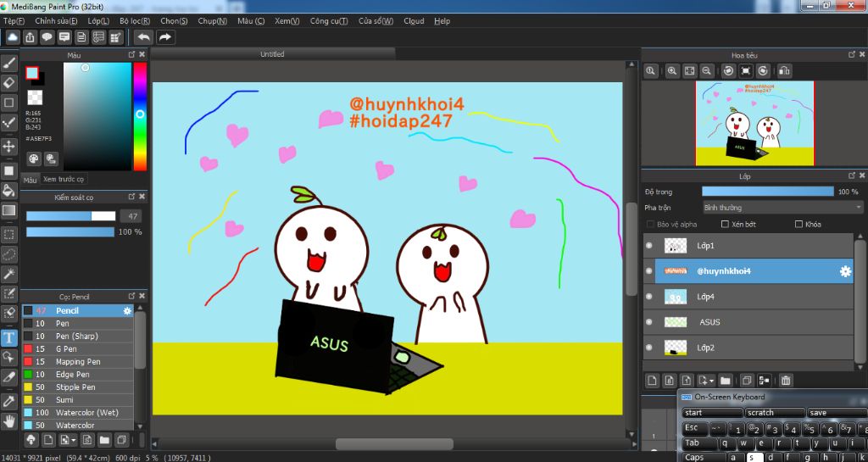This screenshot has width=868, height=462.
Task: Hide the Lớp2 layer
Action: 649,348
